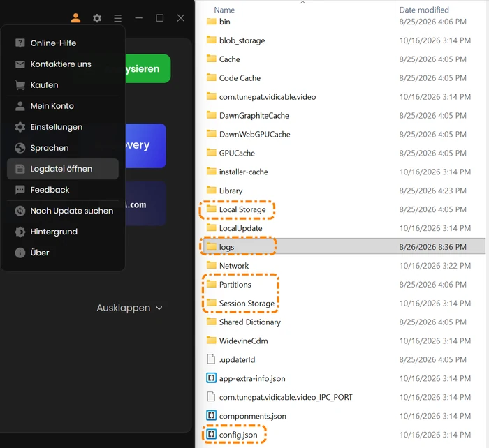Screen dimensions: 489x448
Task: Click the Hintergrund brightness icon
Action: (x=20, y=232)
